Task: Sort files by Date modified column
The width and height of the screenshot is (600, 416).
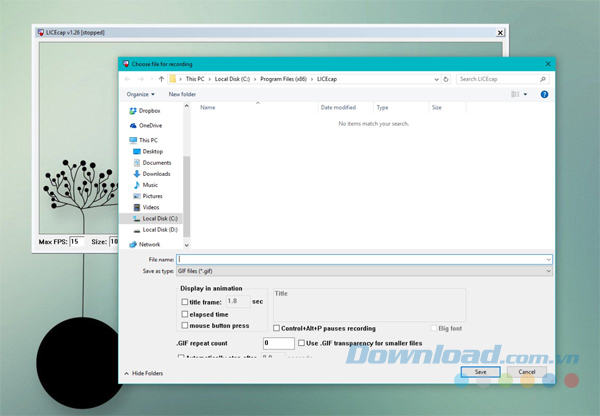Action: (x=338, y=107)
